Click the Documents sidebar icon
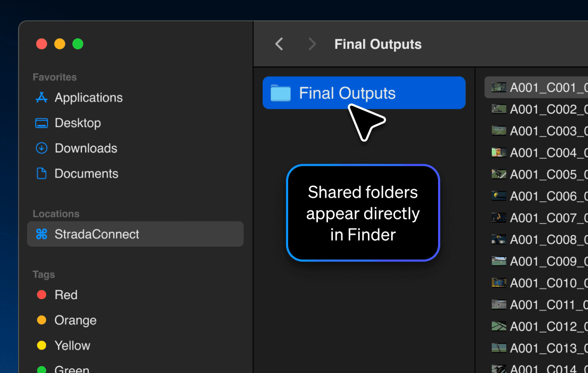 (41, 173)
